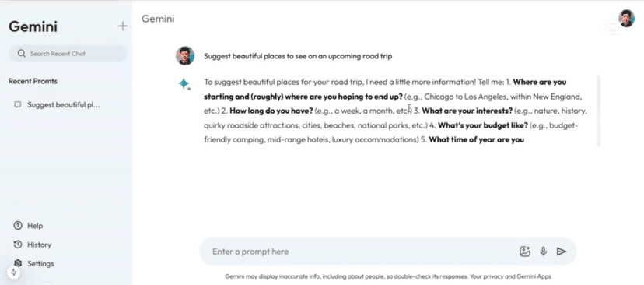Start a new chat with plus icon
This screenshot has height=285, width=644.
(122, 26)
